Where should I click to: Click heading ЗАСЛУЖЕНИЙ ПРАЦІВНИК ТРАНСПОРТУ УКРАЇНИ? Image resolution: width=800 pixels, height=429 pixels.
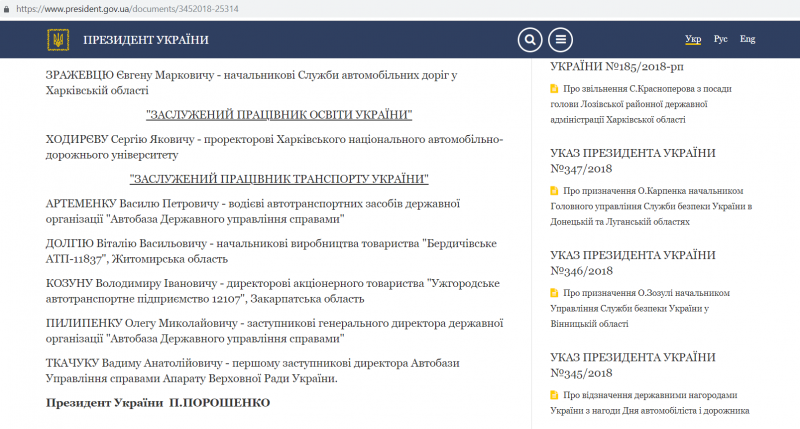point(279,179)
